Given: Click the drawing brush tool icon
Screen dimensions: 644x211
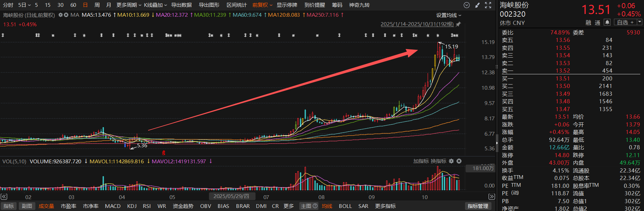Looking at the screenshot, I should tap(477, 5).
